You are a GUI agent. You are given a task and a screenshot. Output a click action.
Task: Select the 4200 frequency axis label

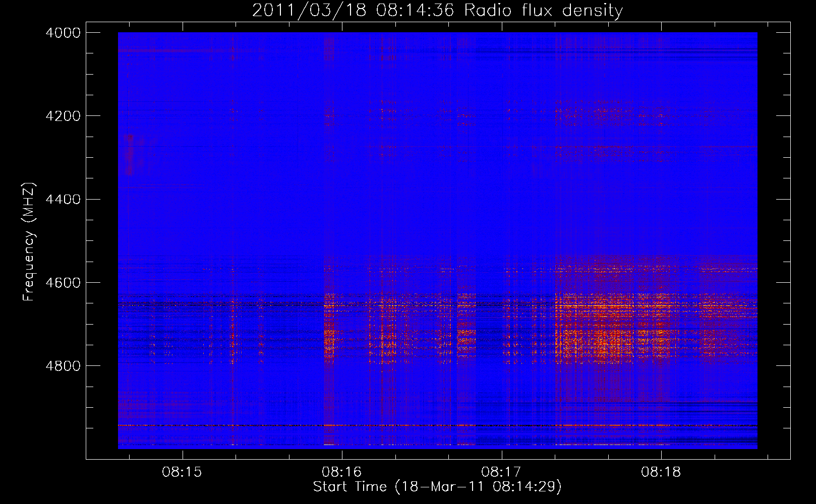coord(63,116)
